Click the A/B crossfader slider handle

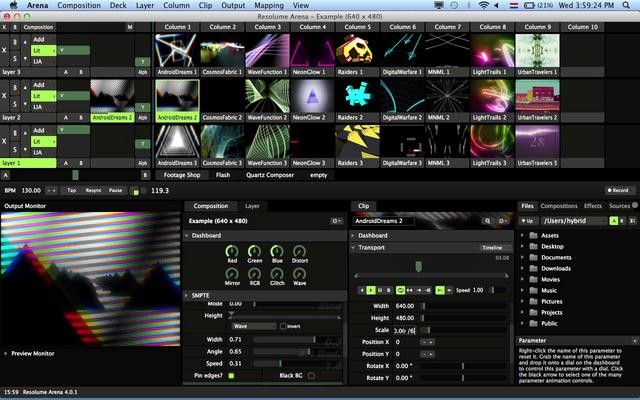(75, 175)
